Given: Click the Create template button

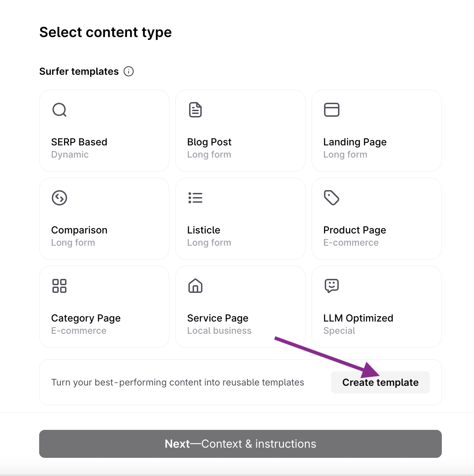Looking at the screenshot, I should [x=380, y=382].
